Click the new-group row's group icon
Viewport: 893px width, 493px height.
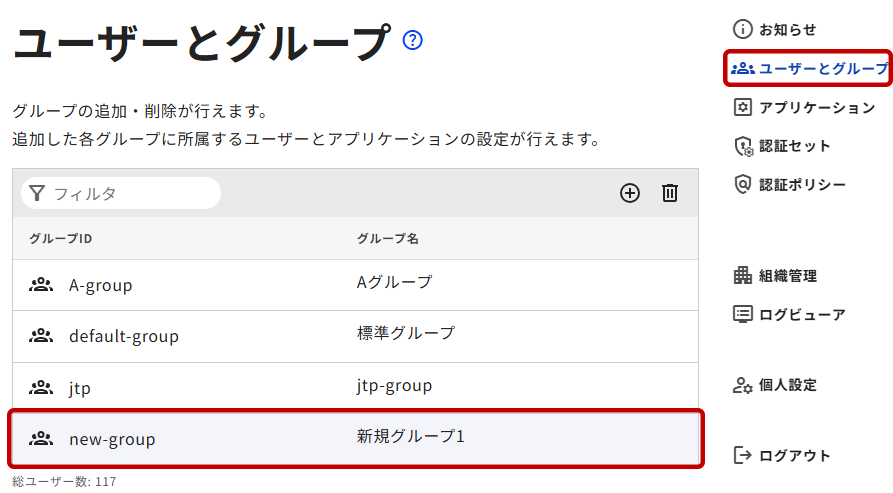[41, 439]
